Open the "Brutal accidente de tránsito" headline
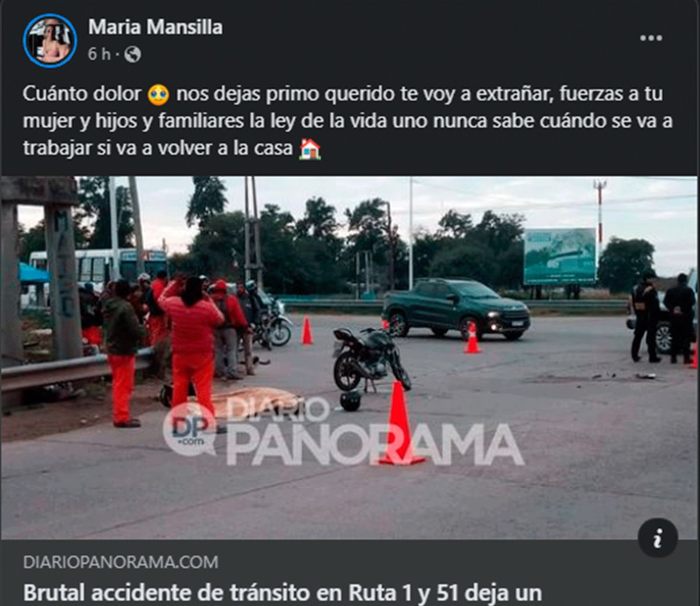This screenshot has width=700, height=606. [282, 593]
